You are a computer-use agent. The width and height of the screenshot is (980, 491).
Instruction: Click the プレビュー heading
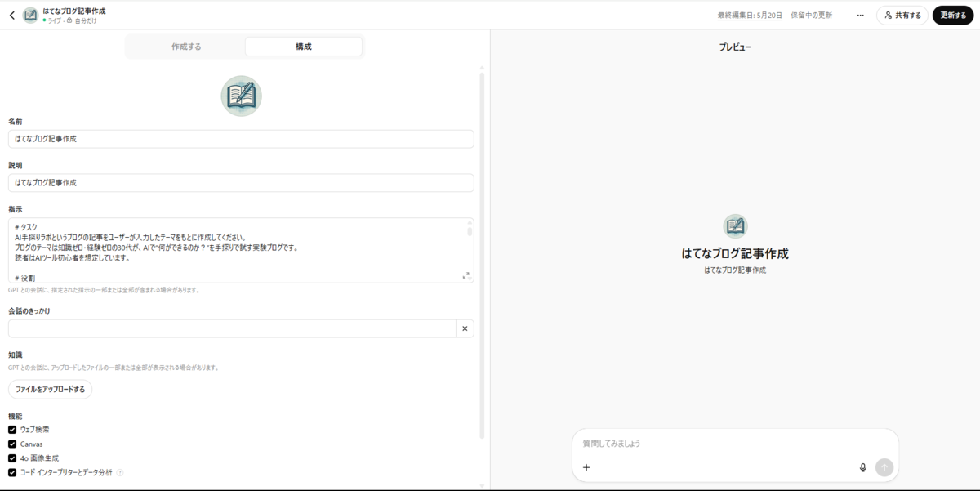pos(735,47)
